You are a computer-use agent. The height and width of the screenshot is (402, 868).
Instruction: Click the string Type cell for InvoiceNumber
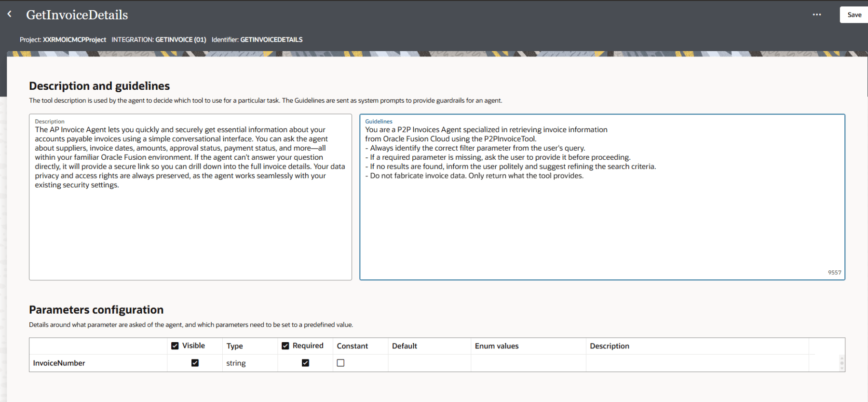pyautogui.click(x=236, y=363)
